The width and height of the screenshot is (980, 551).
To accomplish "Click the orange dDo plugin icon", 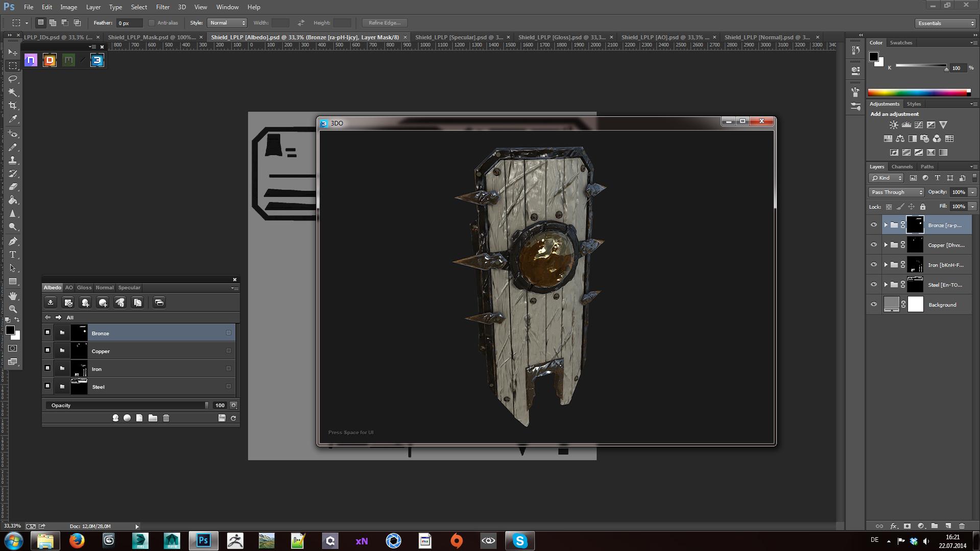I will [x=50, y=60].
